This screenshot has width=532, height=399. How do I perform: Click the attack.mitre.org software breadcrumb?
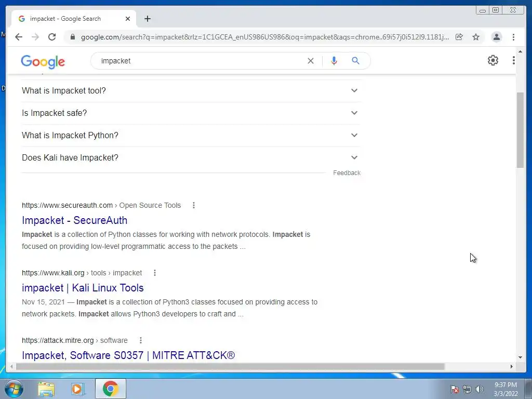click(x=75, y=340)
